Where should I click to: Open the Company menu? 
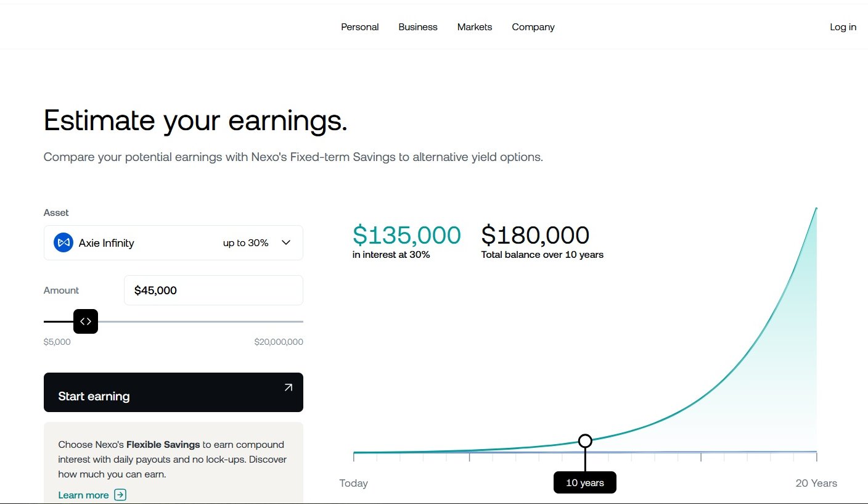click(533, 27)
